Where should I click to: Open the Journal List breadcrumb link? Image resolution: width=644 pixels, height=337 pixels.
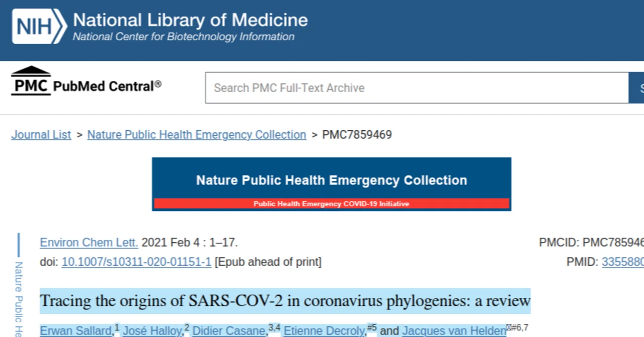coord(41,135)
